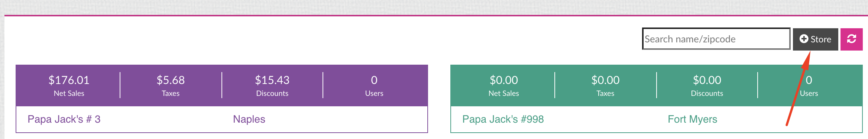Click the pink refresh icon button
The image size is (868, 139).
[x=851, y=39]
